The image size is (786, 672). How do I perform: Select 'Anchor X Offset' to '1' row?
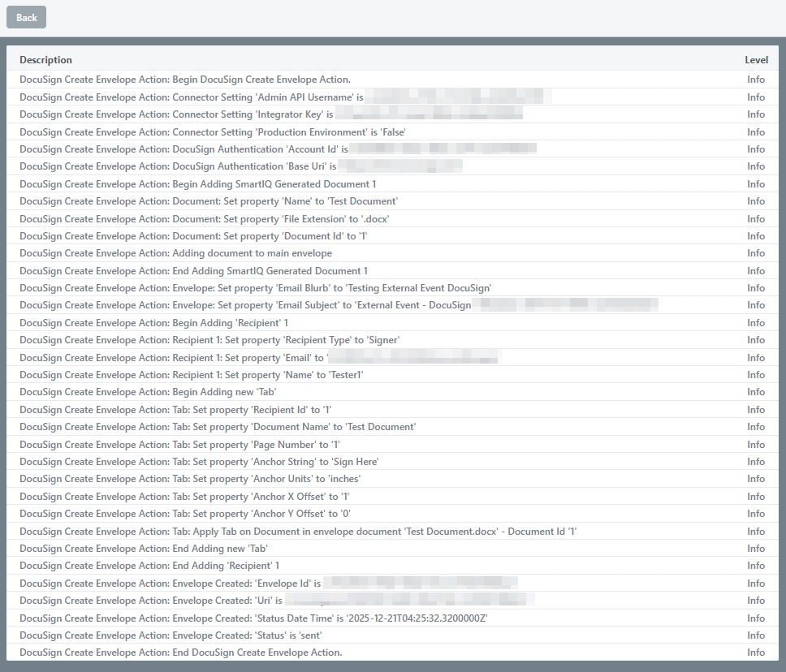tap(392, 496)
